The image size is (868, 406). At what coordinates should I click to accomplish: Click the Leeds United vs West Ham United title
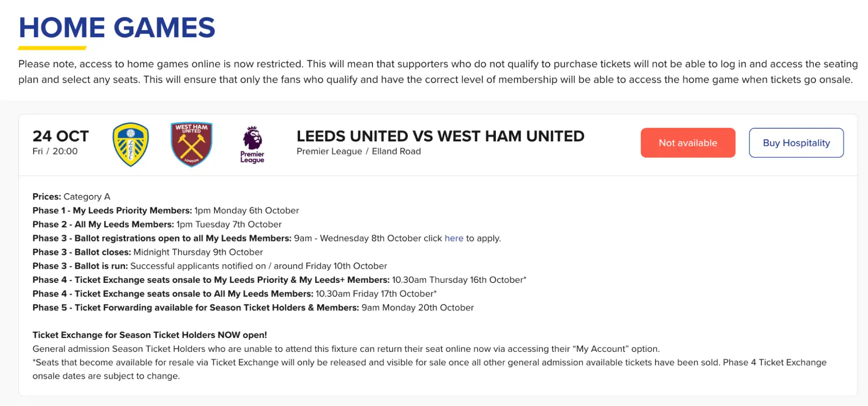point(440,136)
